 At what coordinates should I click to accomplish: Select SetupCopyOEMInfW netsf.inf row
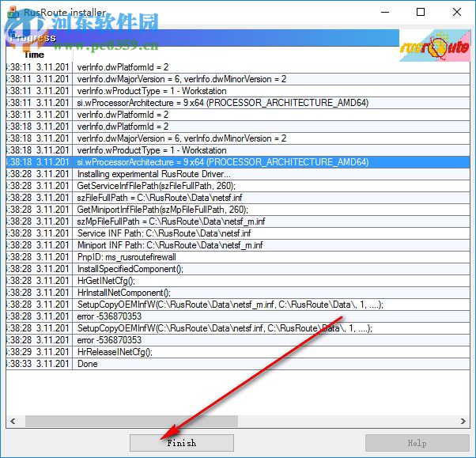tap(238, 328)
